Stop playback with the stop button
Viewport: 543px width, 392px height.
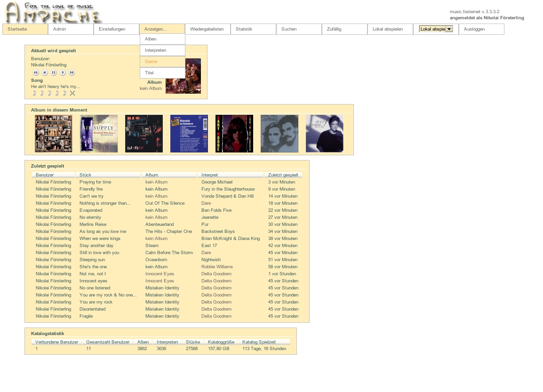[45, 72]
